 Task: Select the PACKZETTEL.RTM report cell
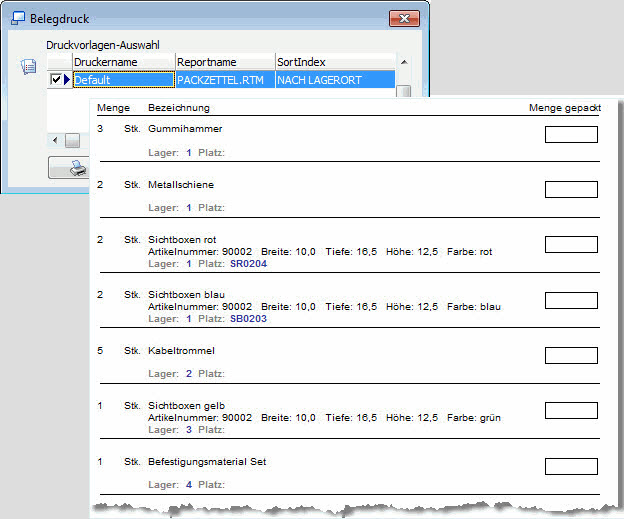click(224, 79)
